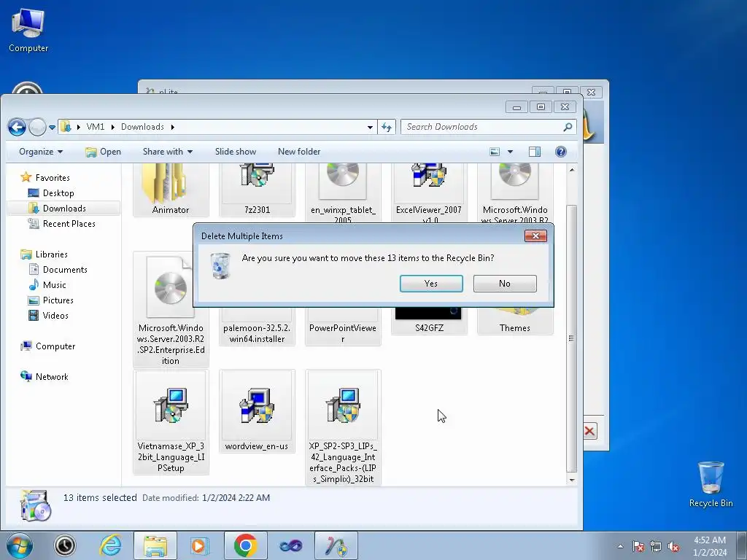Cancel deletion with the No button

click(505, 284)
